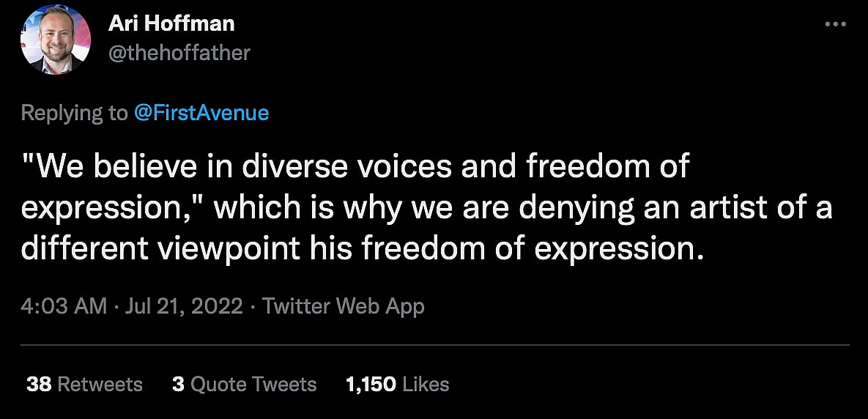Click the 4:03 AM time stamp
The height and width of the screenshot is (419, 868).
(64, 305)
